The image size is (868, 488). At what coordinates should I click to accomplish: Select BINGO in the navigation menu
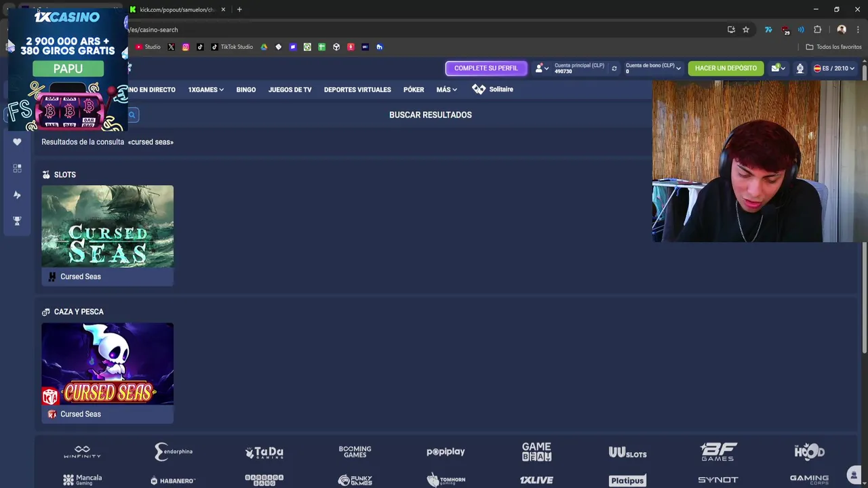click(246, 89)
